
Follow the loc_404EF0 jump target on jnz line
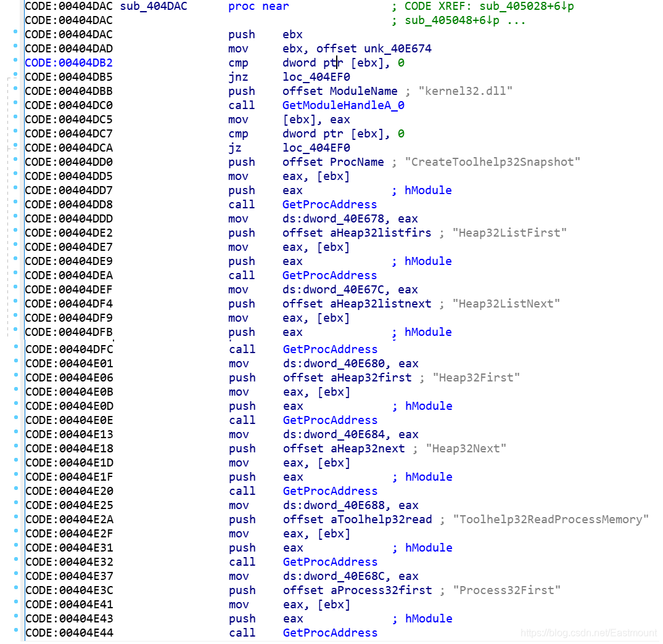tap(316, 77)
